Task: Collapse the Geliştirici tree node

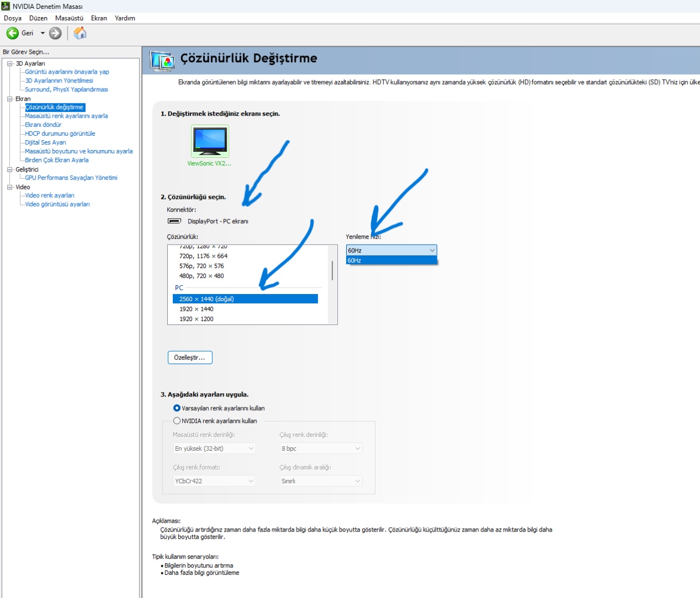Action: (9, 169)
